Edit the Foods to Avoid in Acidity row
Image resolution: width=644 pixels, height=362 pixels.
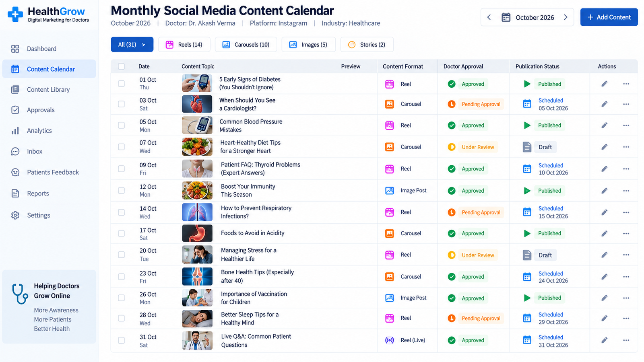[604, 233]
